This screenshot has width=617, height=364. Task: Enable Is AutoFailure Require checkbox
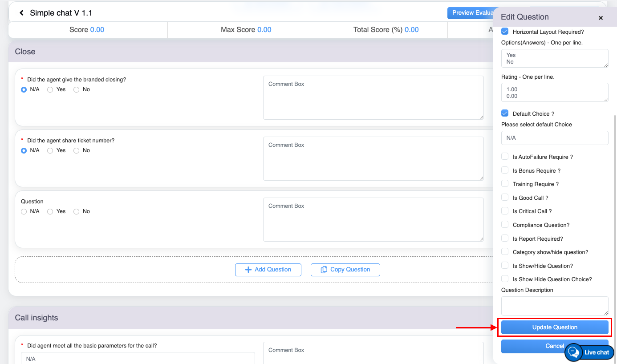pyautogui.click(x=505, y=157)
